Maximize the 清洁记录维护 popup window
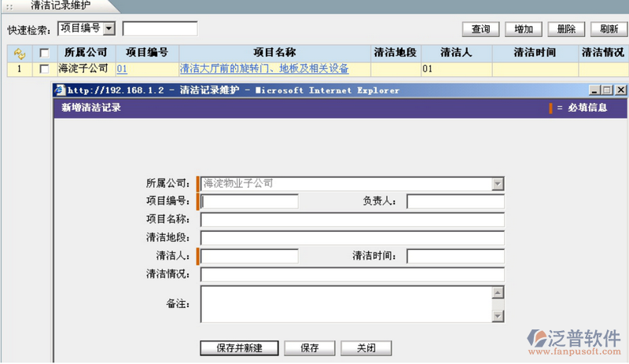629x364 pixels. pos(605,90)
